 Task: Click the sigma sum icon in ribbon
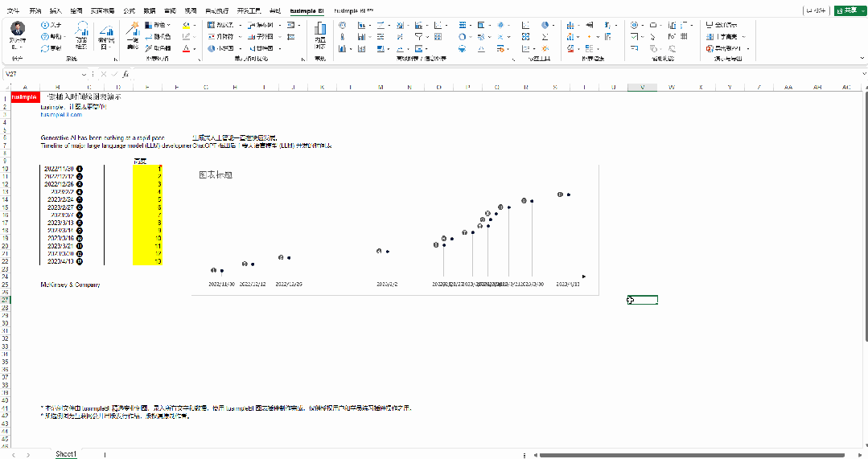(545, 36)
